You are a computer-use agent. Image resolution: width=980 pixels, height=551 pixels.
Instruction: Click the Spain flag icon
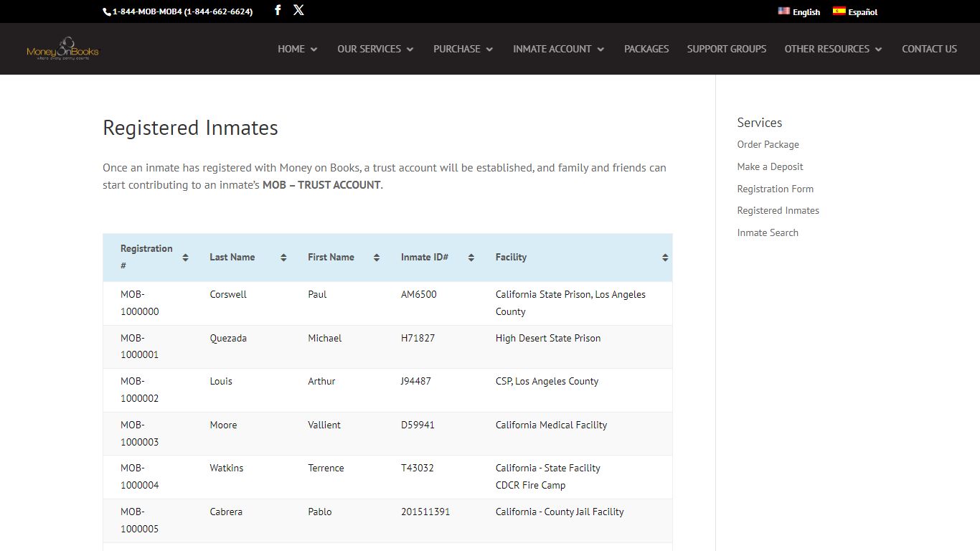pos(839,11)
